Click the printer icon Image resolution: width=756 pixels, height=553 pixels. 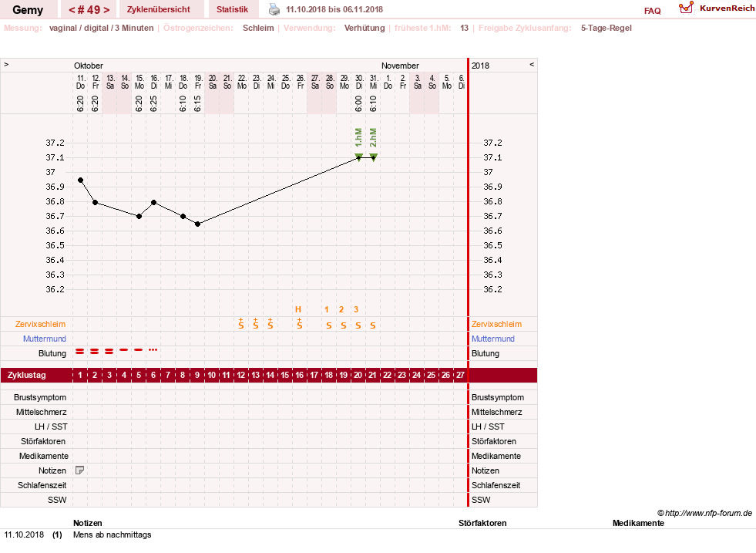[x=274, y=9]
